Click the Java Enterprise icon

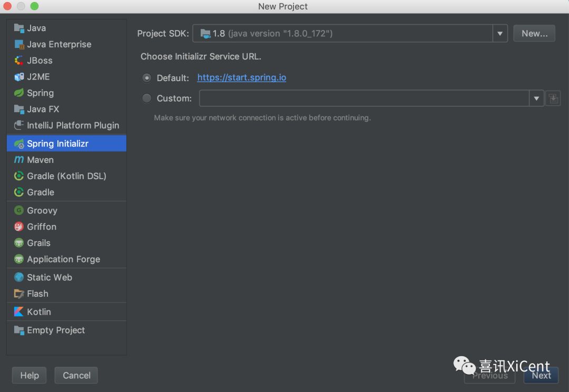pyautogui.click(x=19, y=44)
